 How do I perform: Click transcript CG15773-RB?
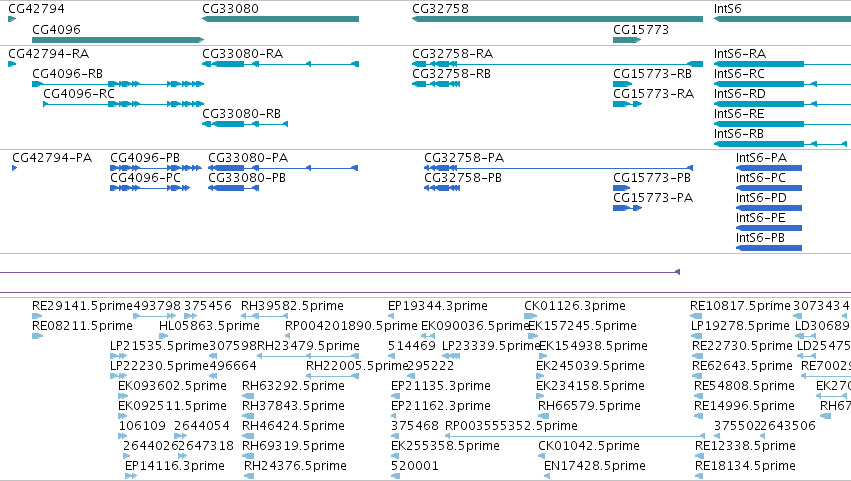click(x=652, y=74)
